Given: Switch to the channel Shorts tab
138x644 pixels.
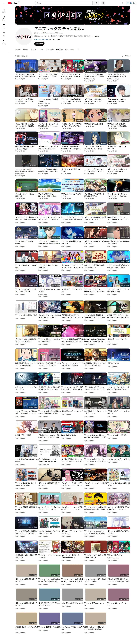Looking at the screenshot, I should pyautogui.click(x=34, y=49).
